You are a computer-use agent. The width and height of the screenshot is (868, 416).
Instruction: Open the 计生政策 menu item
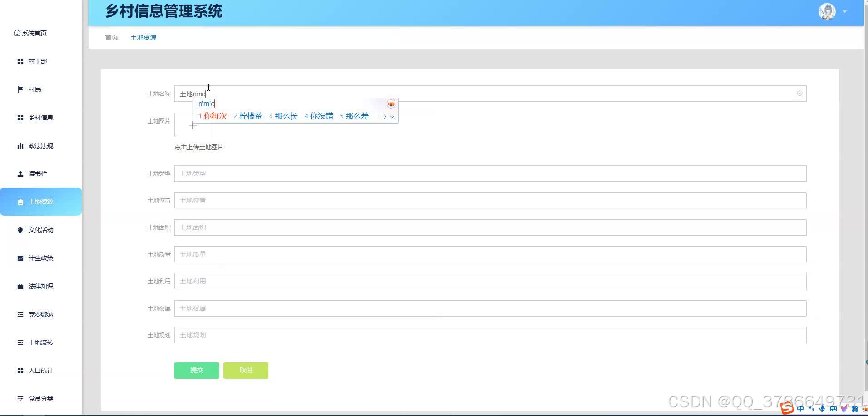pos(41,258)
